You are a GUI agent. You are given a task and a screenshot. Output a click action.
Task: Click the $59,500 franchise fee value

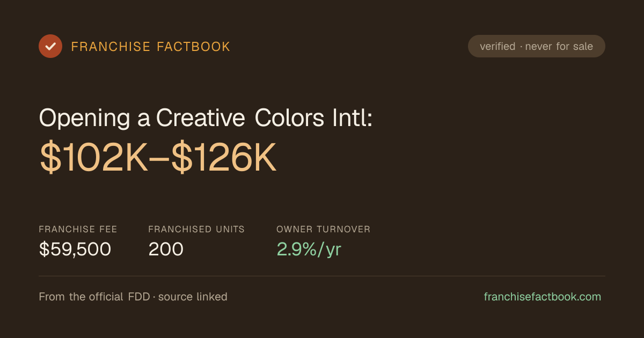(75, 249)
